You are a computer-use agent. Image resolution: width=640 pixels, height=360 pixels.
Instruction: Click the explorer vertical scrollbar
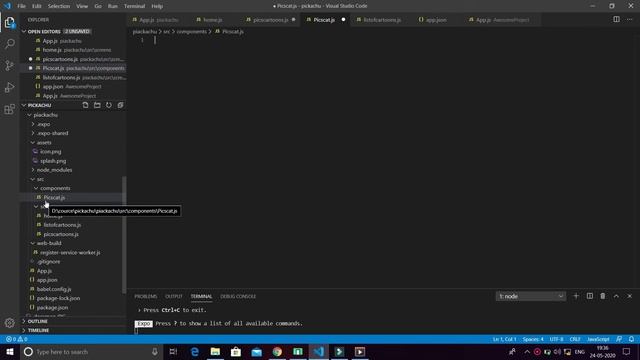click(x=124, y=234)
